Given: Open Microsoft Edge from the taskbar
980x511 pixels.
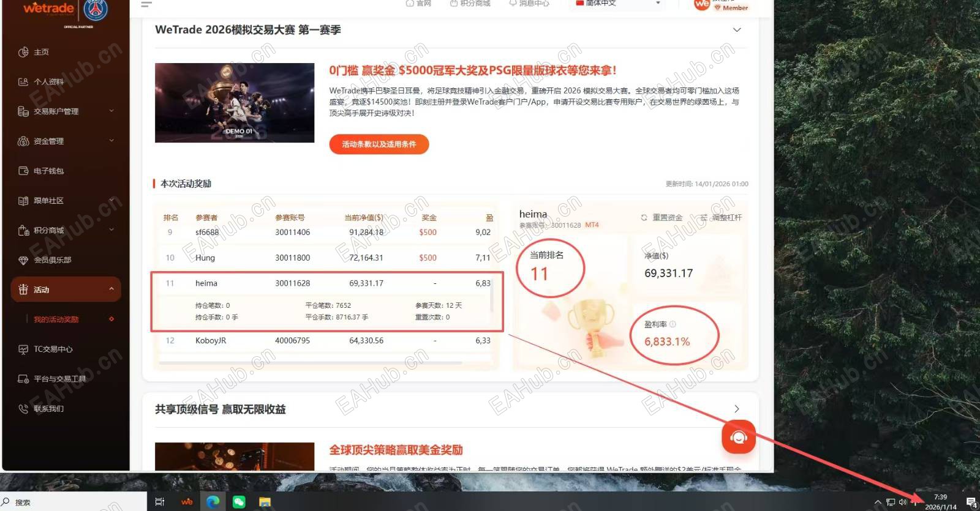Looking at the screenshot, I should [213, 502].
